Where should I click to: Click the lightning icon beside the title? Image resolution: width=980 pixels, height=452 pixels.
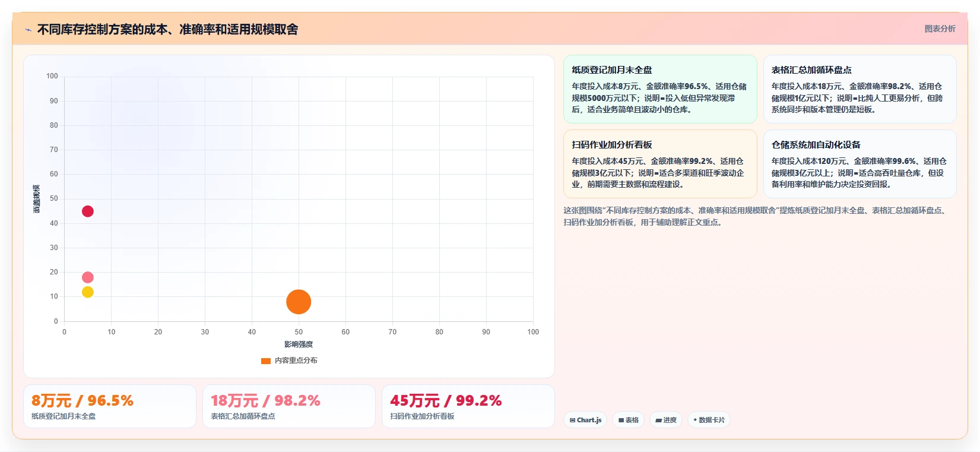click(28, 30)
